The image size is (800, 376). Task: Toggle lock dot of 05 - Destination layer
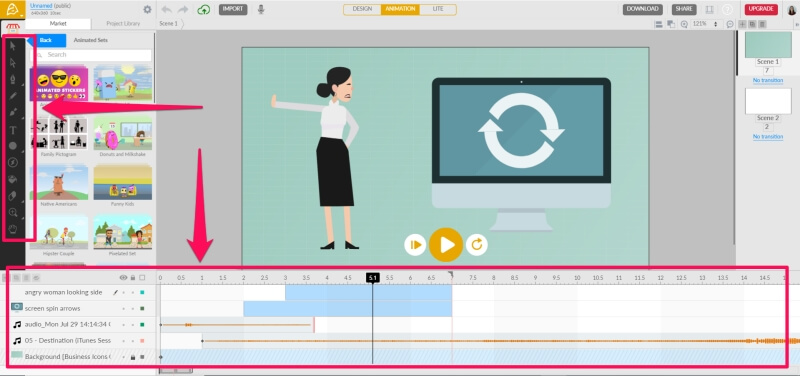(x=133, y=341)
